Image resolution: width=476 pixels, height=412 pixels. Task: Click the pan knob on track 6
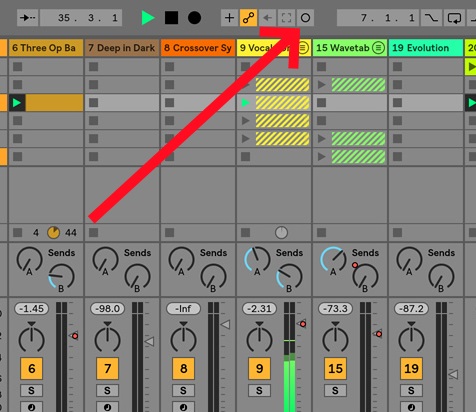31,339
